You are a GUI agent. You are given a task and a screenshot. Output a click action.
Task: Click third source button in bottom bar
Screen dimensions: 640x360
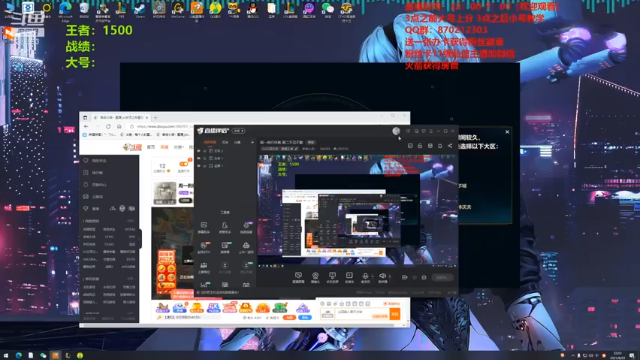coord(332,277)
